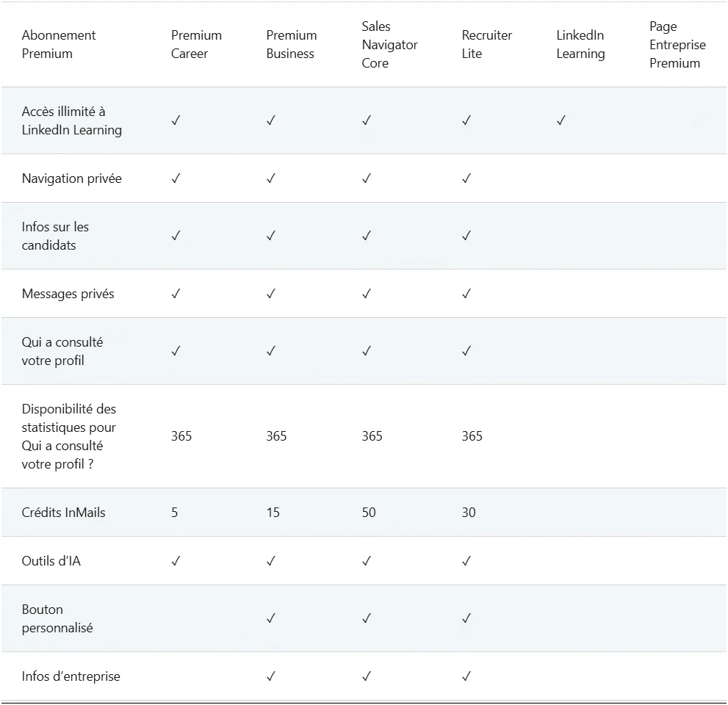Click Sales Navigator checkmark in Bouton personnalisé row
Viewport: 728px width, 705px height.
tap(367, 618)
